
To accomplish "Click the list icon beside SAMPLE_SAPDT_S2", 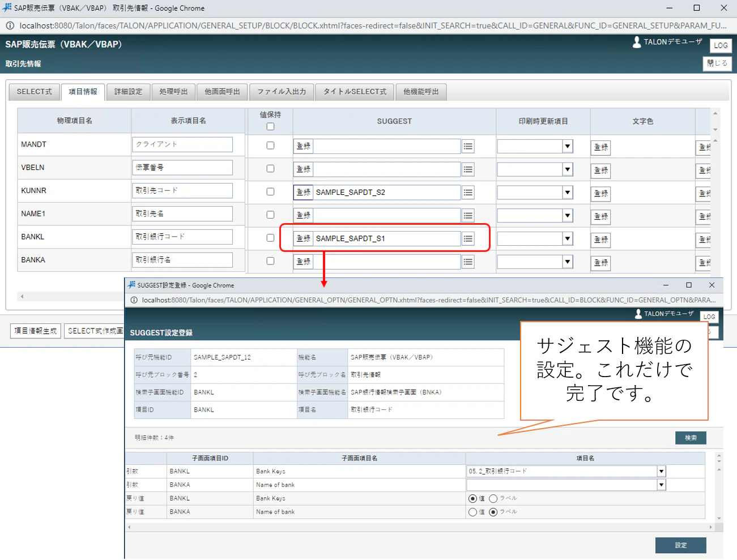I will point(468,193).
